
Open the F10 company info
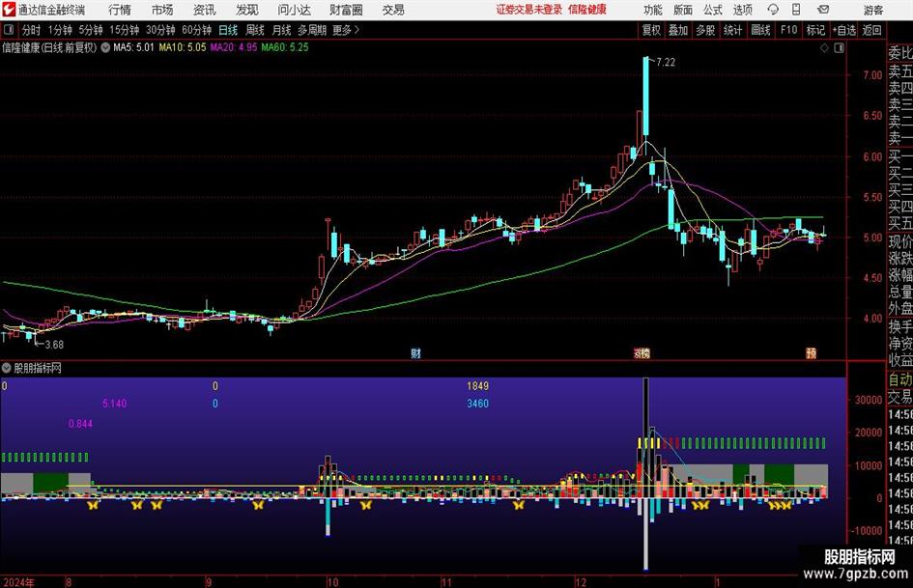[789, 30]
